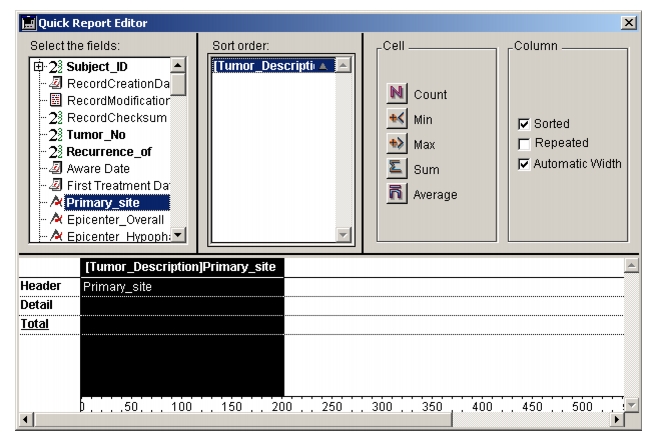This screenshot has height=448, width=656.
Task: Click the Average cell function icon
Action: point(396,195)
